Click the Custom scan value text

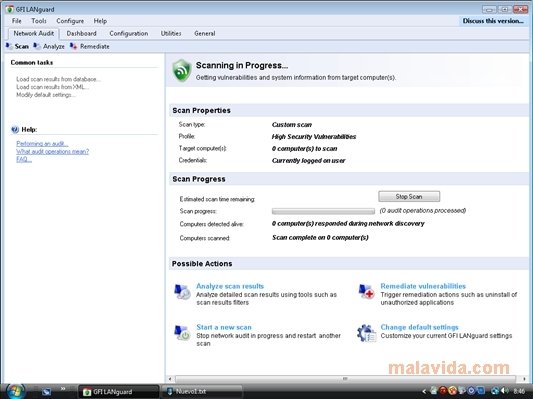292,125
